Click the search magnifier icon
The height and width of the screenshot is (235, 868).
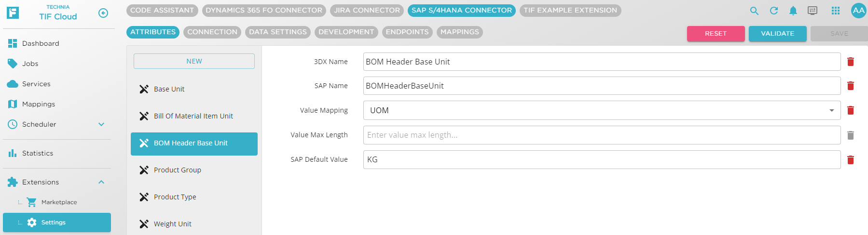754,11
